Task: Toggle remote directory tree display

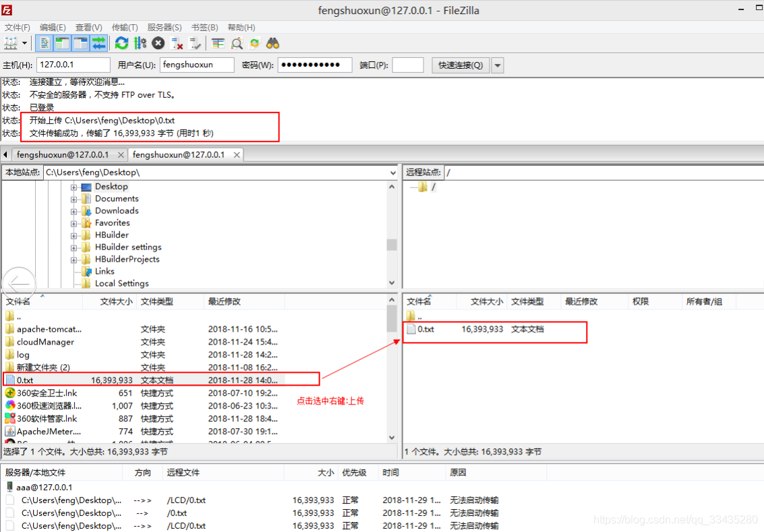Action: tap(80, 43)
